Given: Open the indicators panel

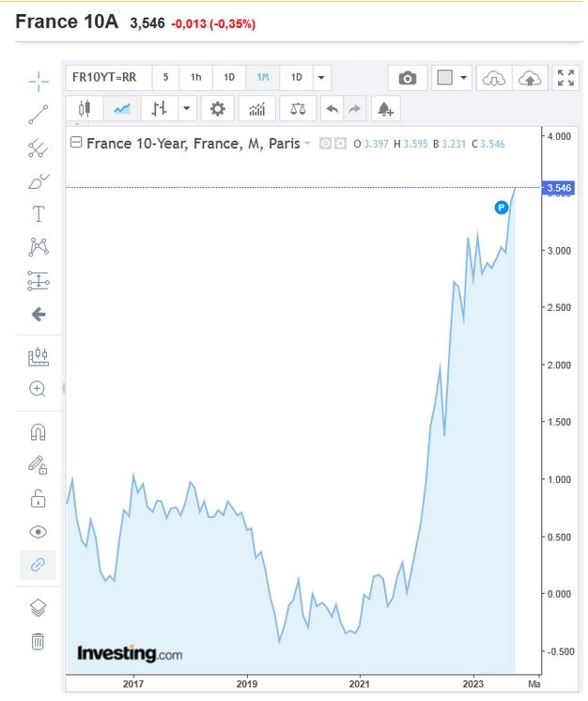Looking at the screenshot, I should [257, 109].
